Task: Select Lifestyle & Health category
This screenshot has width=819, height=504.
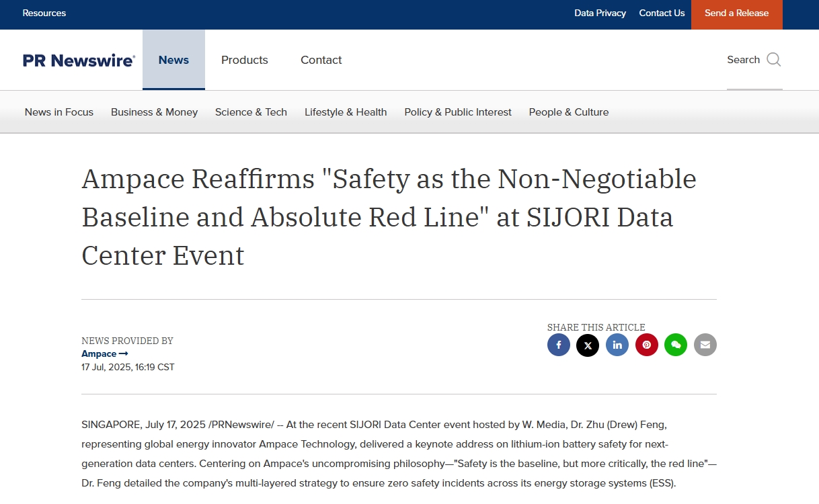Action: click(x=346, y=112)
